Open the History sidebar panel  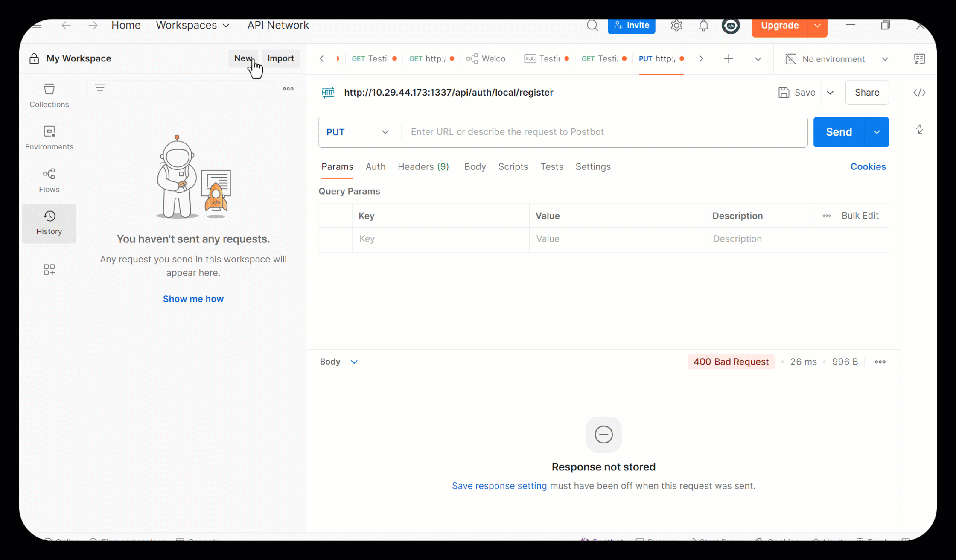(x=49, y=223)
